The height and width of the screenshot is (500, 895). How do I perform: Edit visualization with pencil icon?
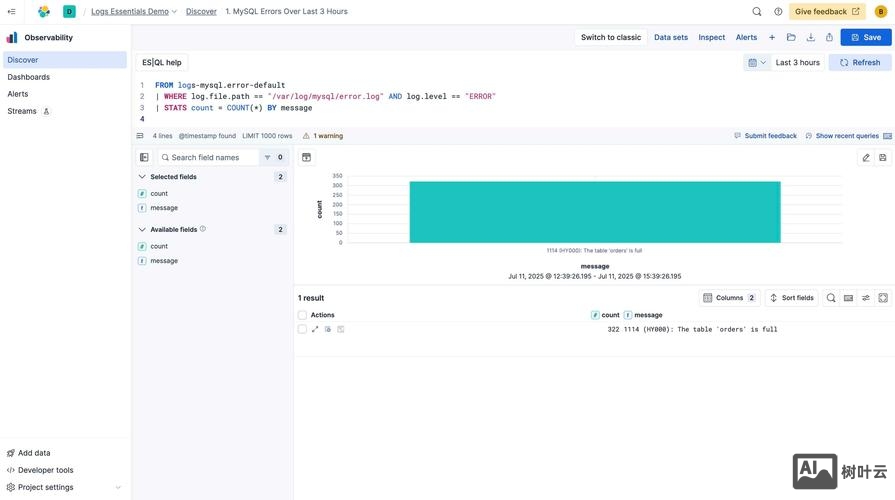(x=866, y=158)
